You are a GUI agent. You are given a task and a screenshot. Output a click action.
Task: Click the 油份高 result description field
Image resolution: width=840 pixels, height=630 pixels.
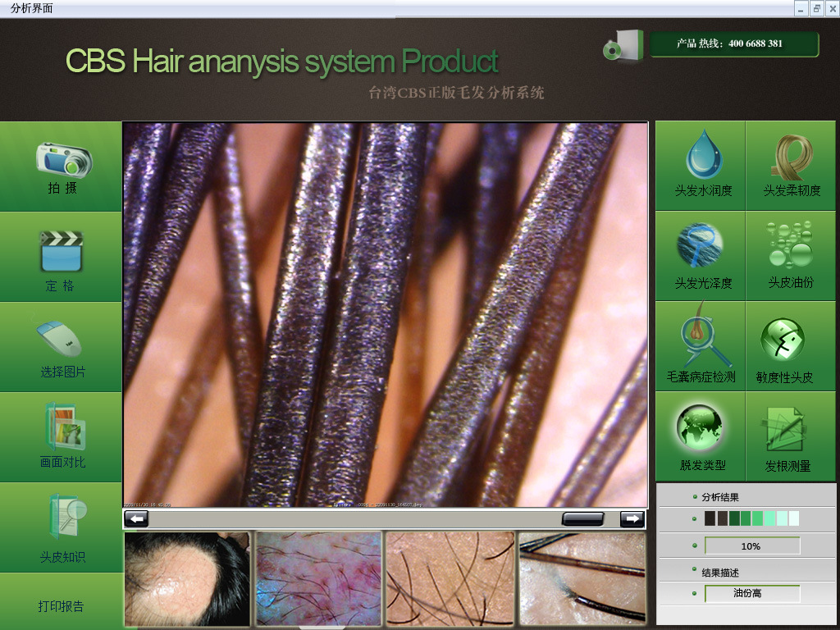[752, 594]
